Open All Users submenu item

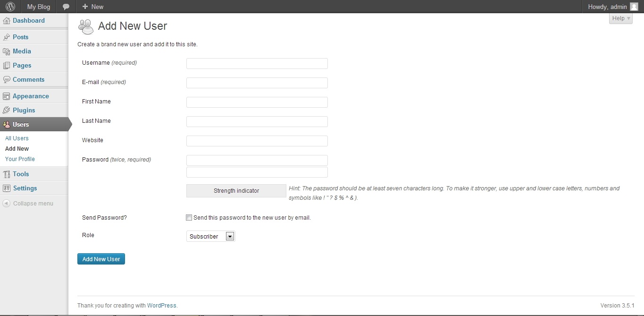[x=17, y=138]
